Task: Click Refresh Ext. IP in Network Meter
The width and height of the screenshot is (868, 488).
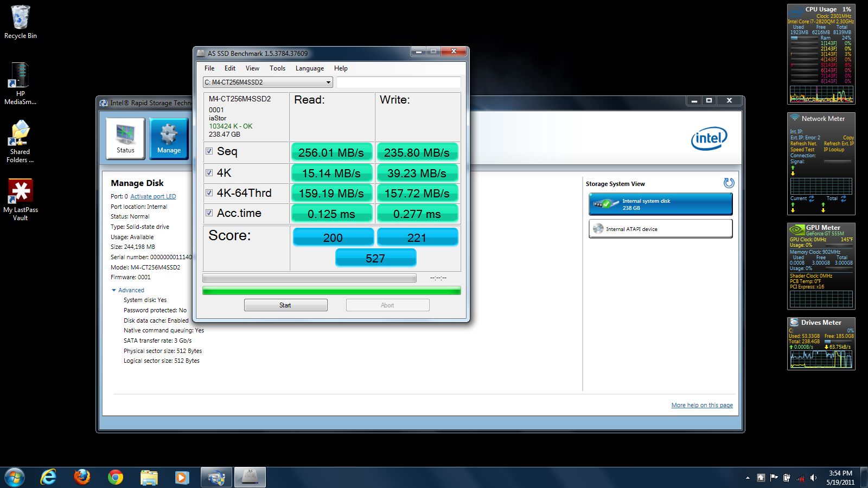Action: coord(839,144)
